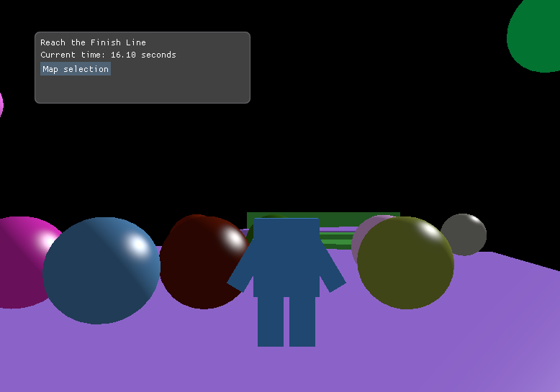The image size is (560, 392).
Task: Click the small pink sphere at the left edge
Action: 1,104
